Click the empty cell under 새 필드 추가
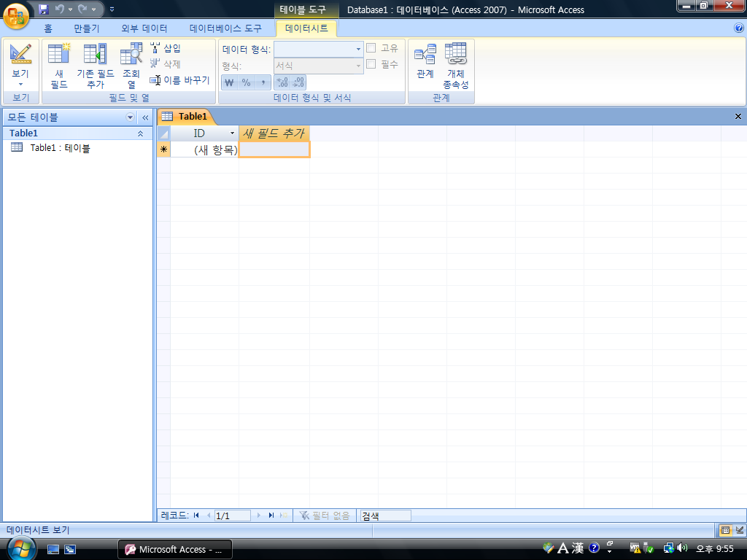Image resolution: width=747 pixels, height=560 pixels. pyautogui.click(x=274, y=149)
